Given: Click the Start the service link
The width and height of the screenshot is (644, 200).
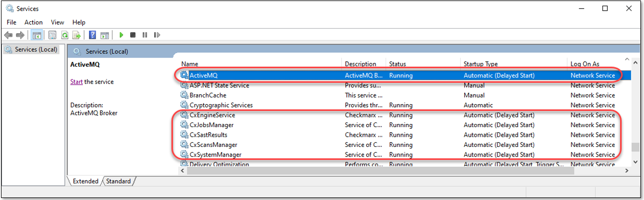Looking at the screenshot, I should pyautogui.click(x=76, y=82).
